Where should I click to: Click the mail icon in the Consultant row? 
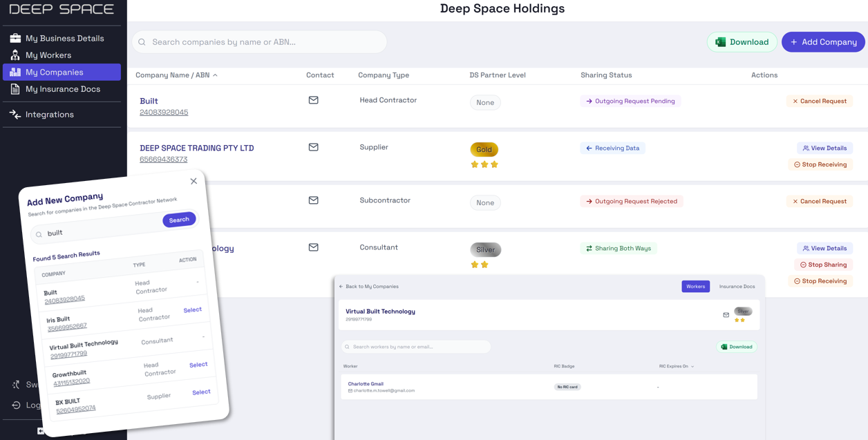click(x=313, y=247)
